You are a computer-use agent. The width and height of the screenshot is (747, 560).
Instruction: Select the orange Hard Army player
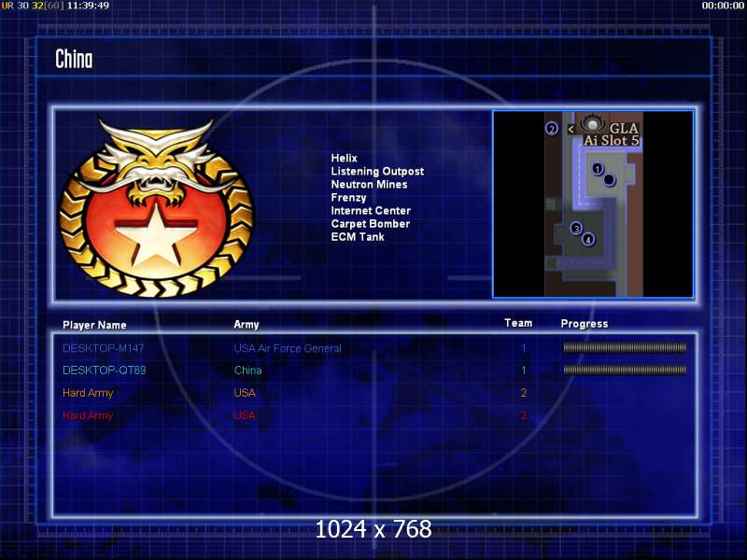coord(88,393)
